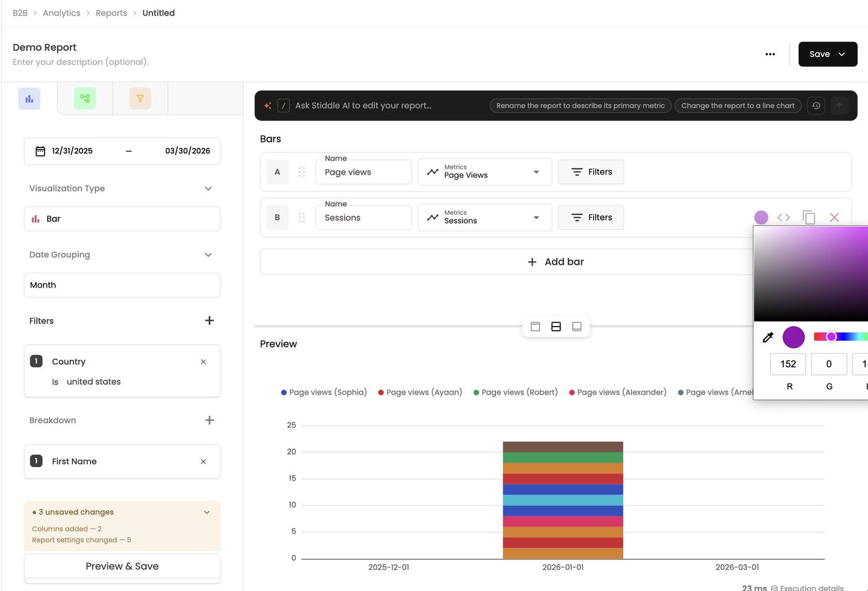Toggle the Page views (Alexander) legend entry
The width and height of the screenshot is (868, 591).
coord(618,392)
